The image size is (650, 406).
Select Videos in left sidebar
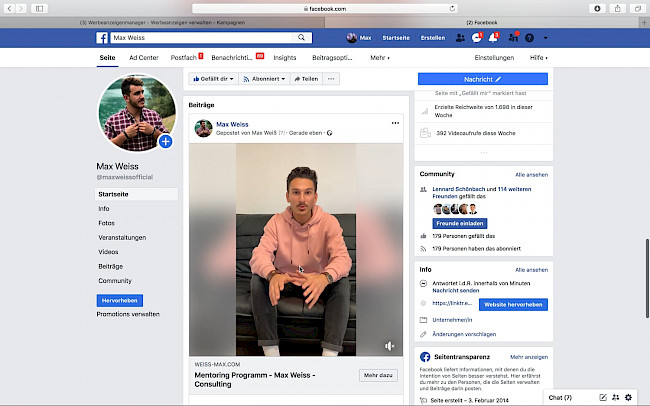point(108,252)
